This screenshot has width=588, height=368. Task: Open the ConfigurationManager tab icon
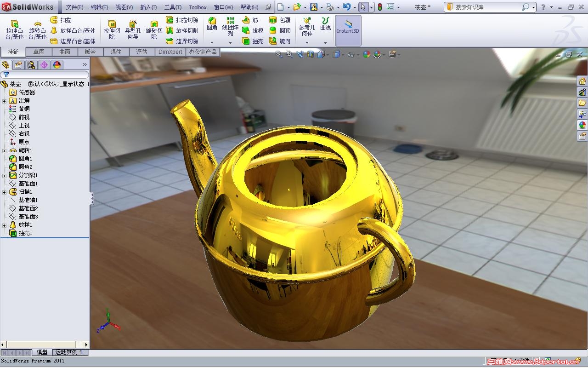[x=31, y=65]
